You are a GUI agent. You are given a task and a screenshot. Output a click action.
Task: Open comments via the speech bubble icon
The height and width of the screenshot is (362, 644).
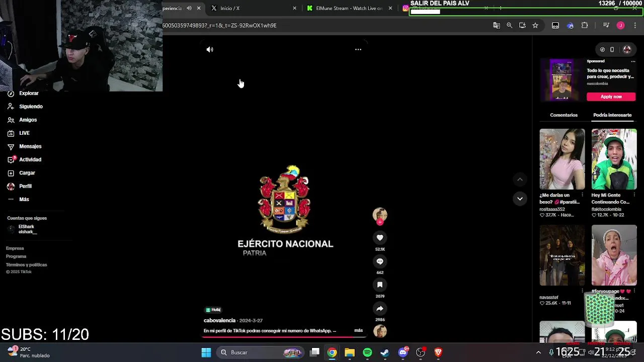coord(380,261)
